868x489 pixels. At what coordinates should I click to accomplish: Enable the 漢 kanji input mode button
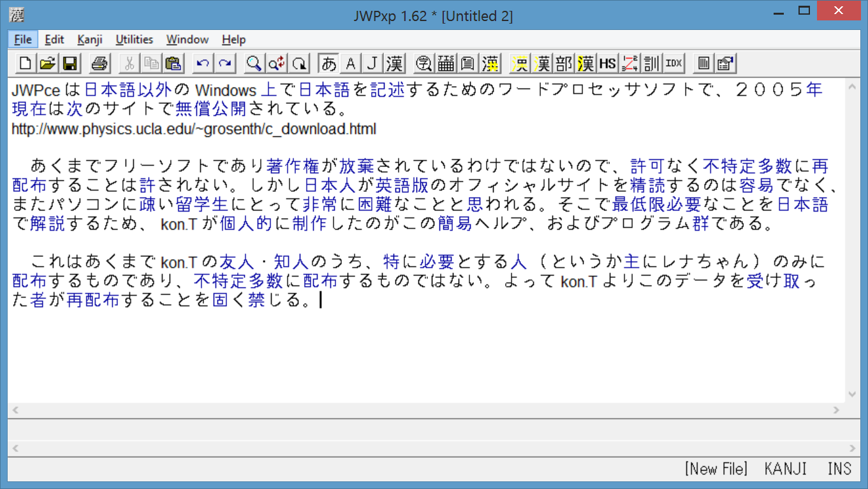394,63
